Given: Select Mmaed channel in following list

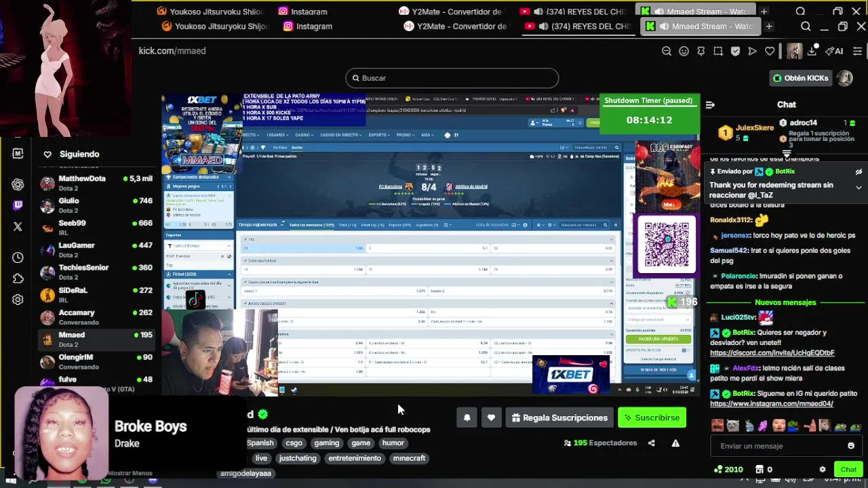Looking at the screenshot, I should point(96,340).
